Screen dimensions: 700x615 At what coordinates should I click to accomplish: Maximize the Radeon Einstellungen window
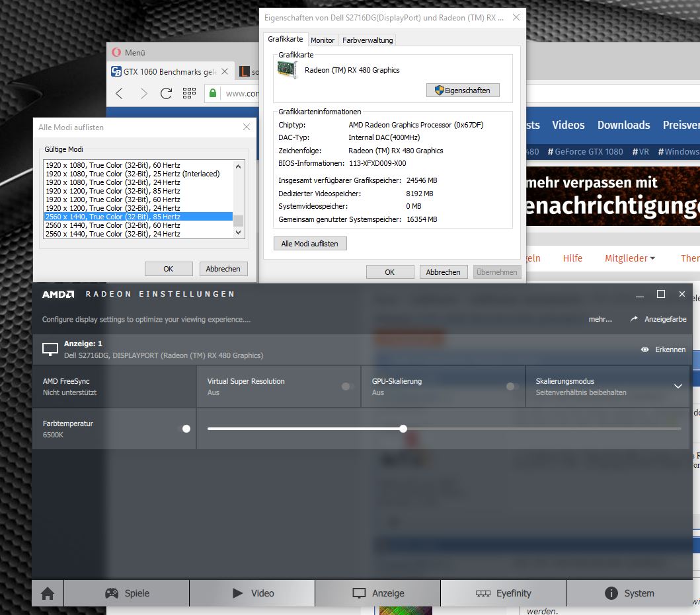click(x=661, y=294)
